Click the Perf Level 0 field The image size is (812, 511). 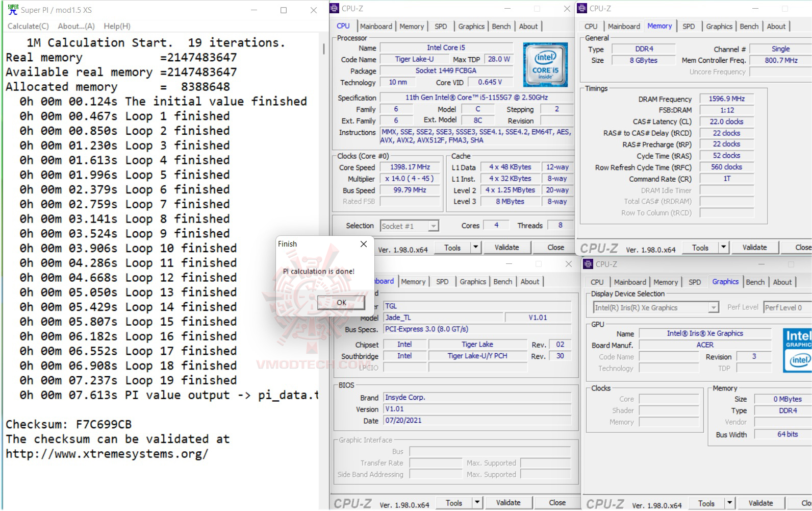pyautogui.click(x=788, y=308)
